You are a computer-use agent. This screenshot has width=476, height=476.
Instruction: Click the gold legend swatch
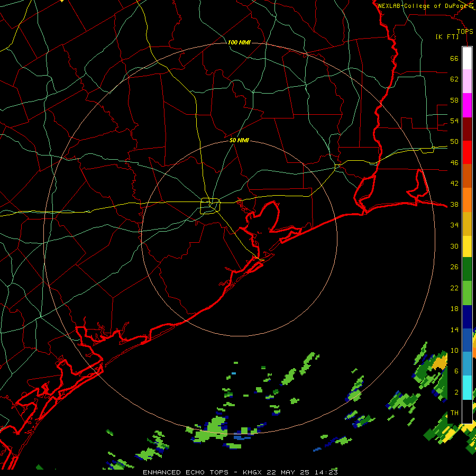click(x=467, y=224)
